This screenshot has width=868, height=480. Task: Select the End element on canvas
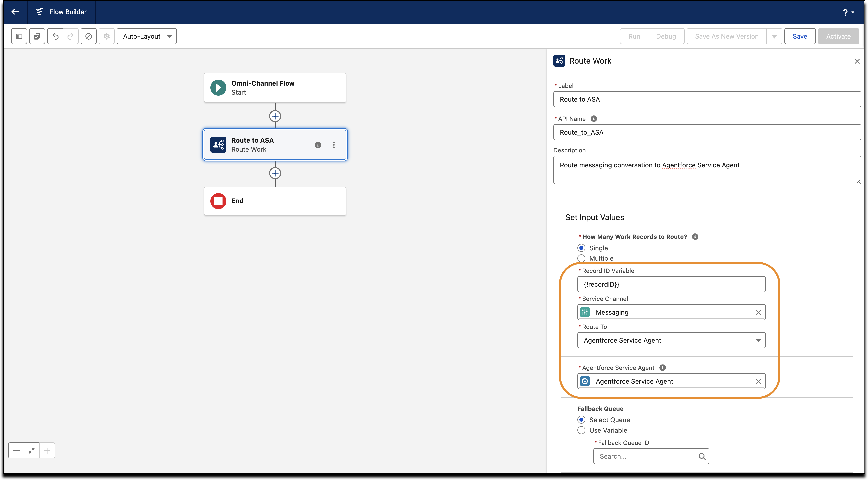click(x=275, y=201)
